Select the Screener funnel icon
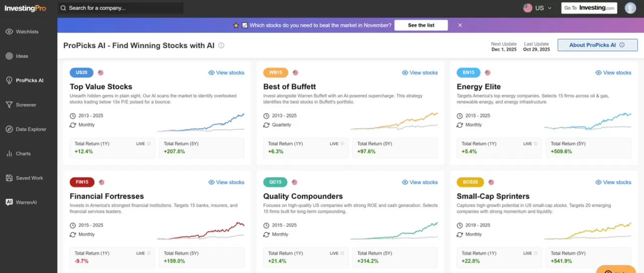Image resolution: width=644 pixels, height=273 pixels. (x=9, y=105)
